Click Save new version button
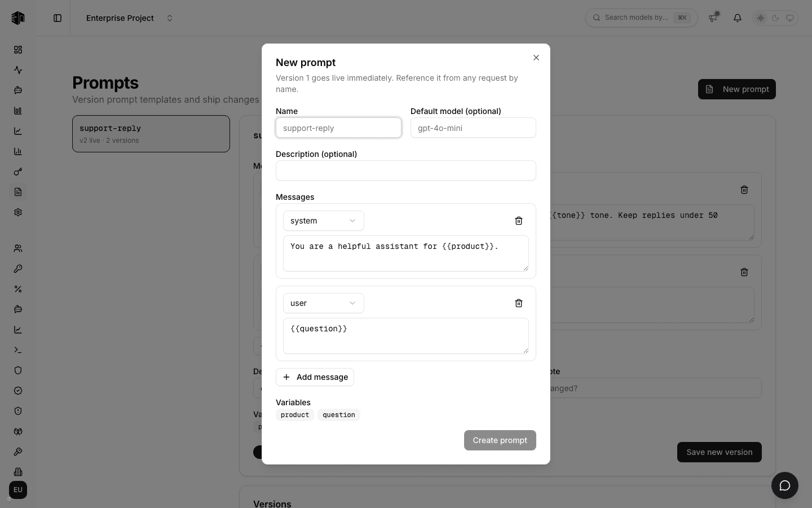This screenshot has width=812, height=508. 720,452
